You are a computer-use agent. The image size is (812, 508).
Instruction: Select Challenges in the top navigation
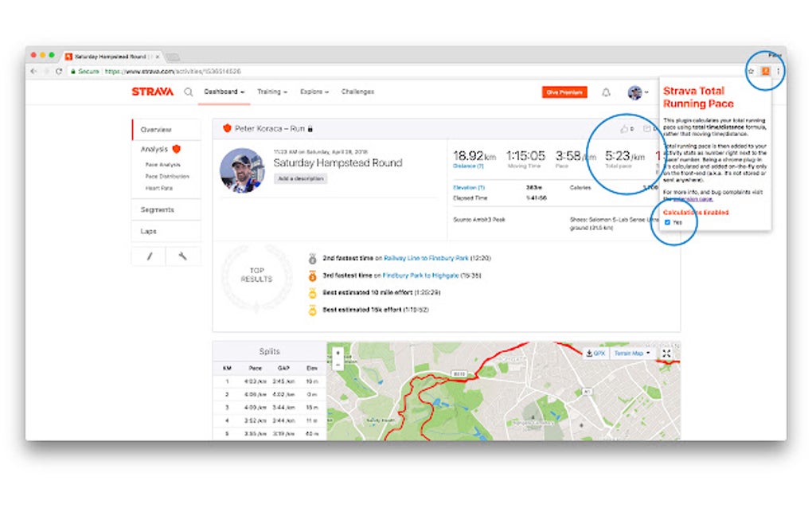358,92
